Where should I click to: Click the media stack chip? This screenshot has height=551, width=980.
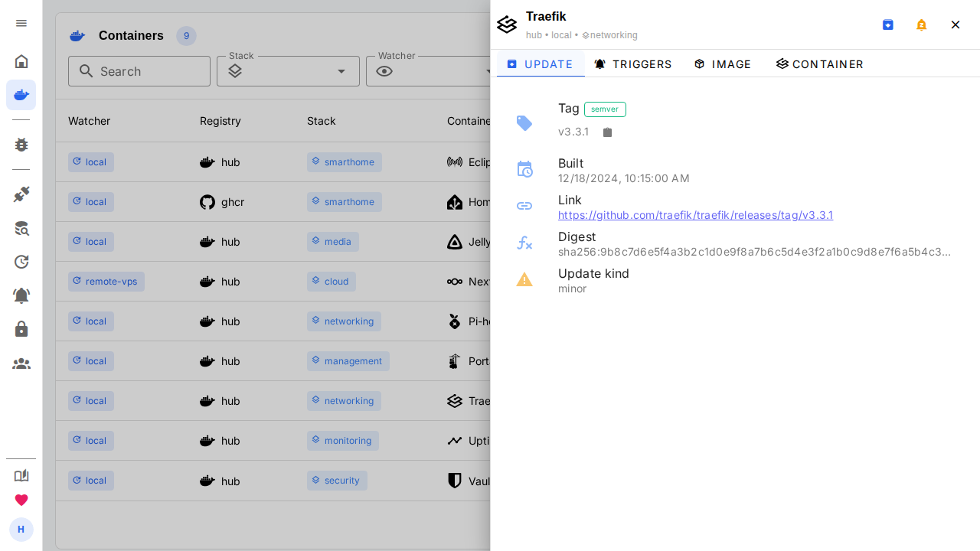click(x=333, y=242)
